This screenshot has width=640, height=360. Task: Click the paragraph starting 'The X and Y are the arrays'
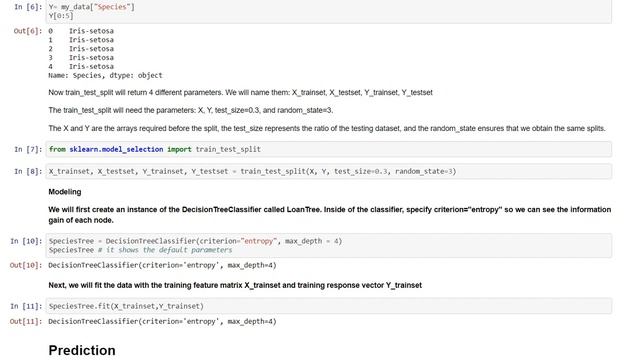pyautogui.click(x=327, y=128)
